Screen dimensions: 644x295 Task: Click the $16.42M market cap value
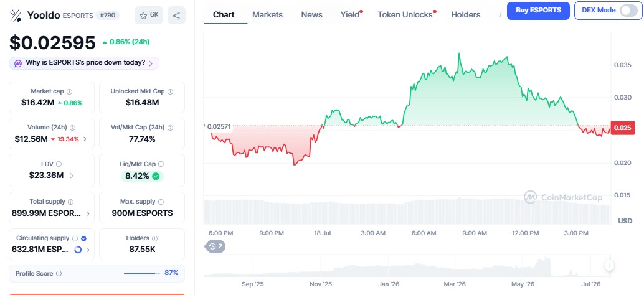click(x=38, y=103)
